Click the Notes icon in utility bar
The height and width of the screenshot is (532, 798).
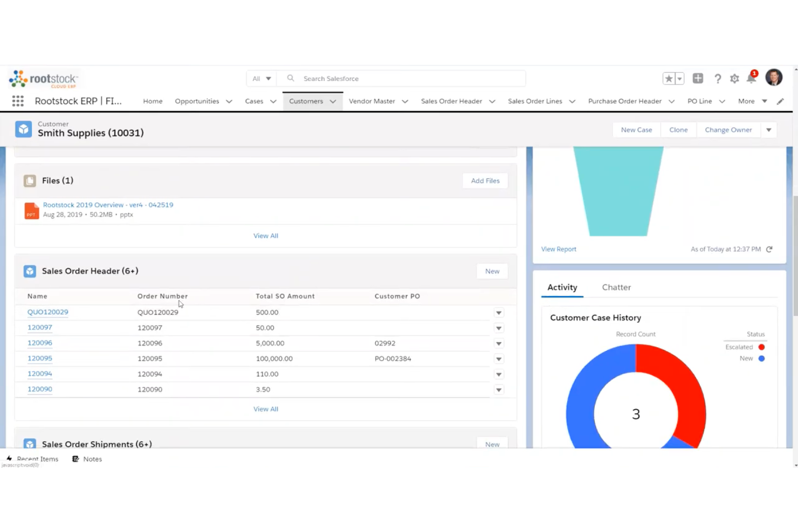(x=75, y=459)
